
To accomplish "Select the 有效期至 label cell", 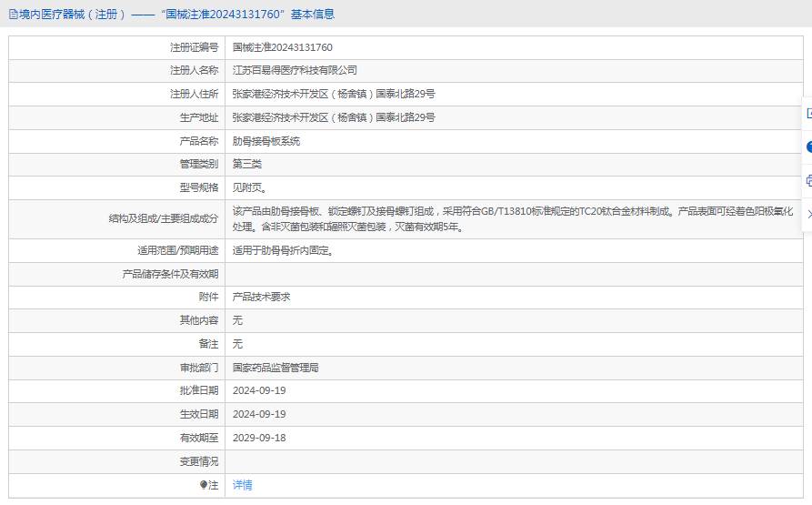I will pyautogui.click(x=117, y=439).
